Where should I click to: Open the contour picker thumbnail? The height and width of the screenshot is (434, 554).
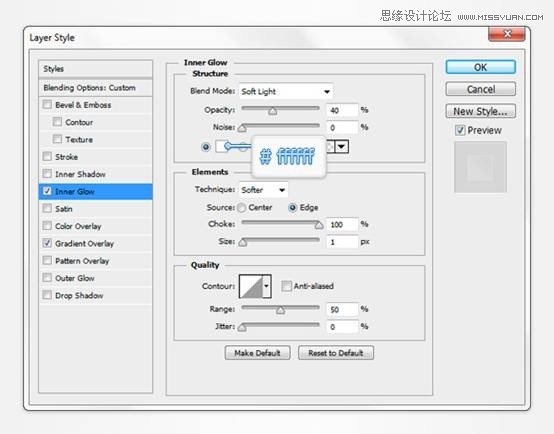click(x=251, y=286)
